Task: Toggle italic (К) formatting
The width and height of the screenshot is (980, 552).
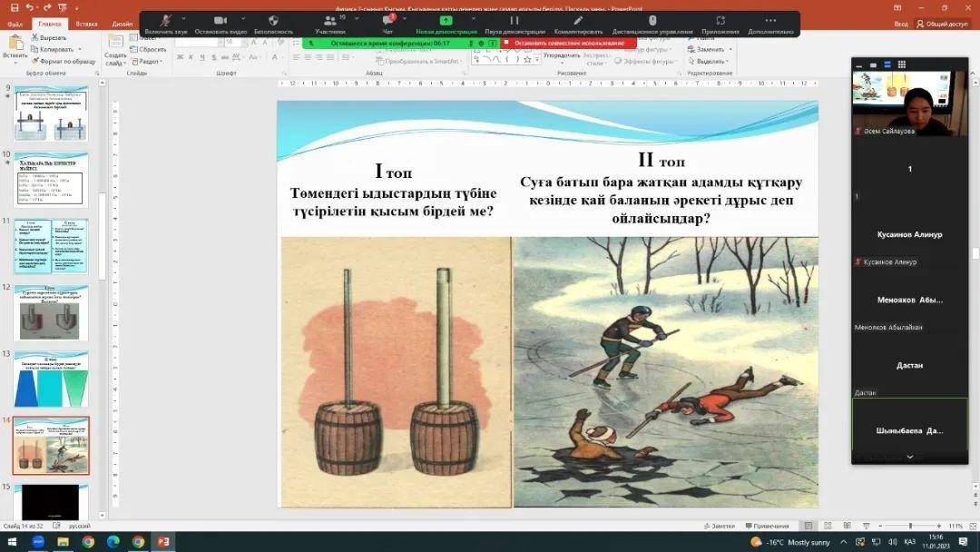Action: pyautogui.click(x=191, y=57)
